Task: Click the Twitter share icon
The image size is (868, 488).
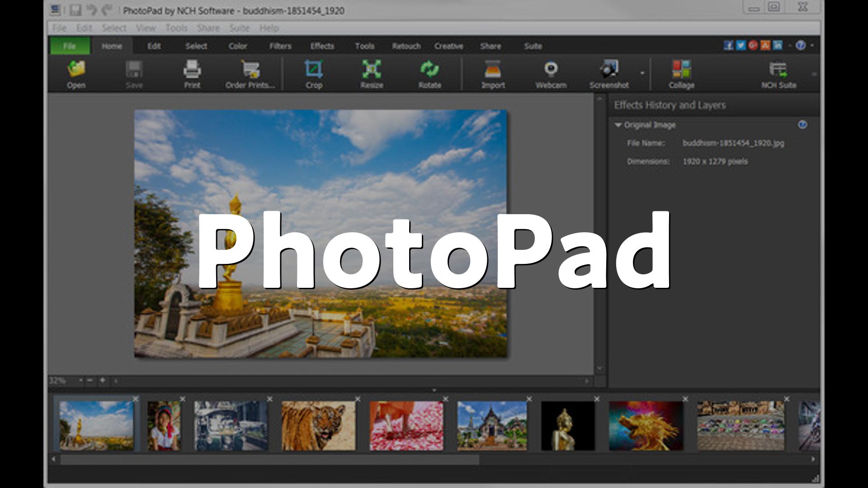Action: (x=741, y=45)
